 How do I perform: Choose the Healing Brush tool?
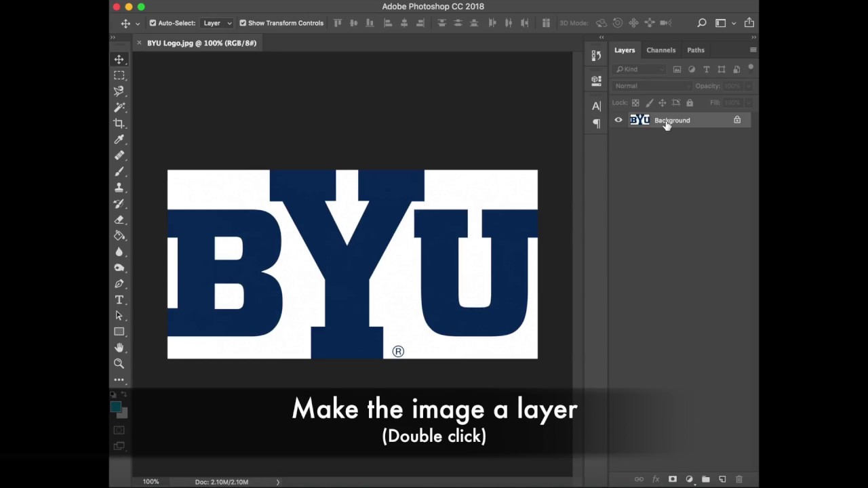119,155
